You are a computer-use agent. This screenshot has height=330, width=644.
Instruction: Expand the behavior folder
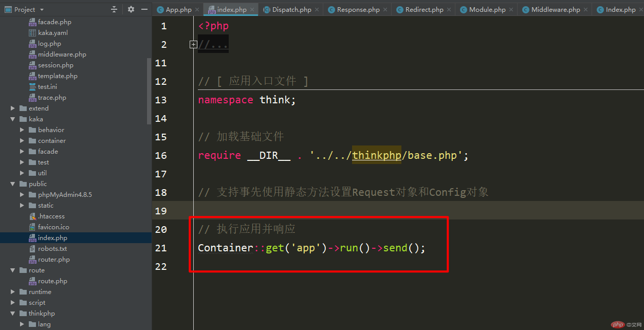(x=22, y=130)
